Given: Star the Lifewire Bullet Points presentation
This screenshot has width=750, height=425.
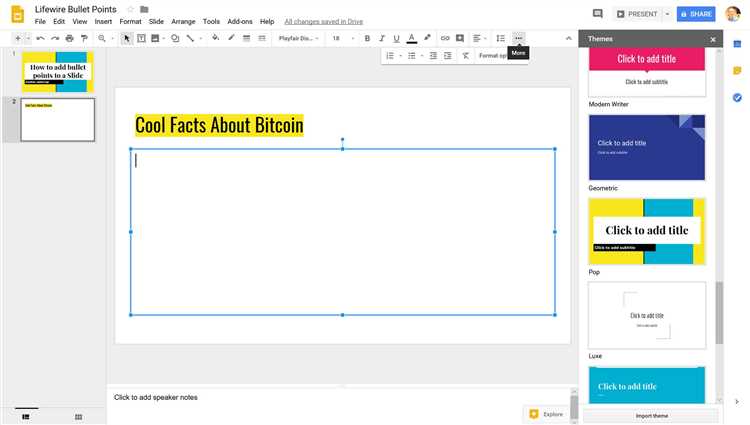Looking at the screenshot, I should click(130, 9).
